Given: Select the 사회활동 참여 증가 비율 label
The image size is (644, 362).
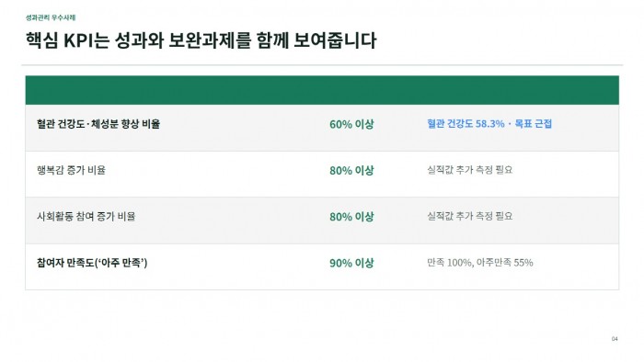Looking at the screenshot, I should coord(86,217).
